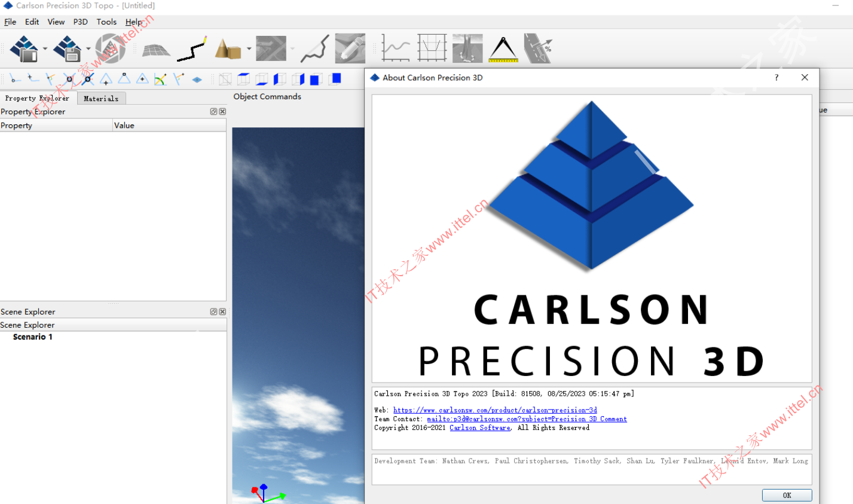The width and height of the screenshot is (853, 504).
Task: Click the triangle with center plus icon
Action: (x=142, y=79)
